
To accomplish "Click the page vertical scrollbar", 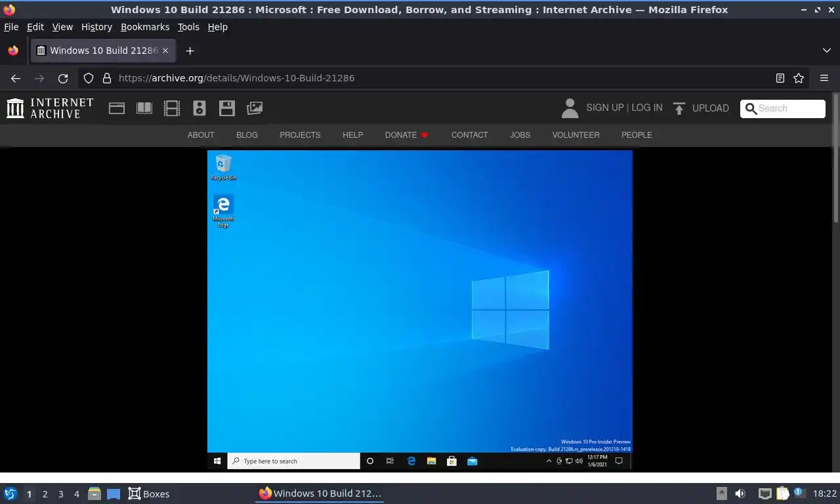I will point(835,157).
